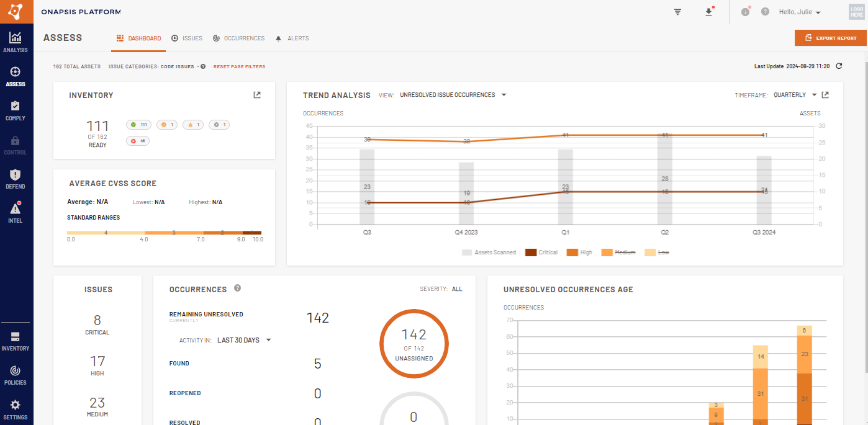Screen dimensions: 868x425
Task: Open the Inventory panel in a new view
Action: click(x=256, y=95)
